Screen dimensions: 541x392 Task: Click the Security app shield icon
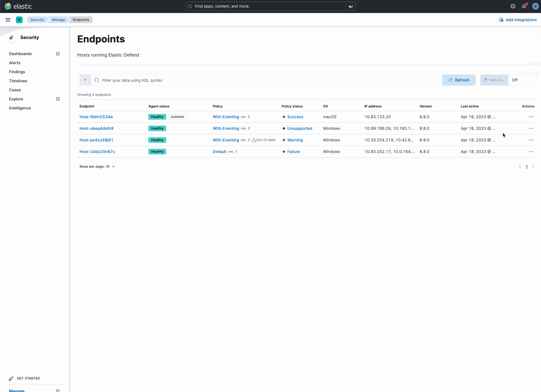coord(11,38)
